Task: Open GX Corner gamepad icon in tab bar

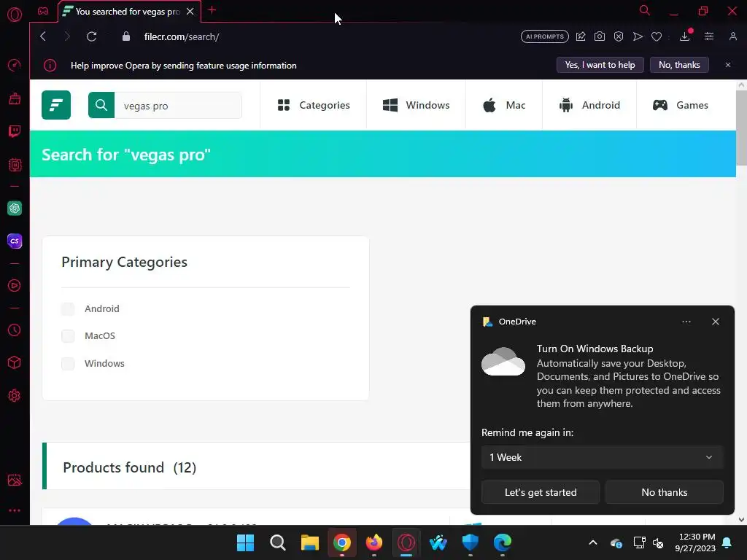Action: click(x=43, y=11)
